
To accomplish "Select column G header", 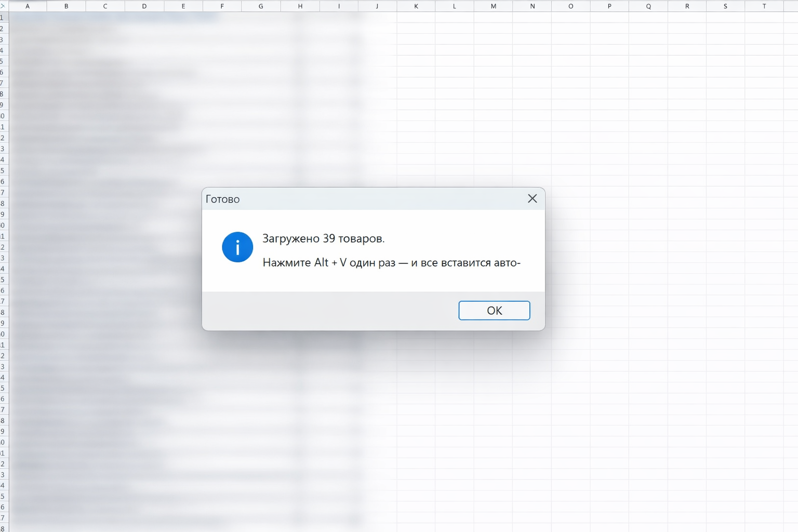I will 261,6.
